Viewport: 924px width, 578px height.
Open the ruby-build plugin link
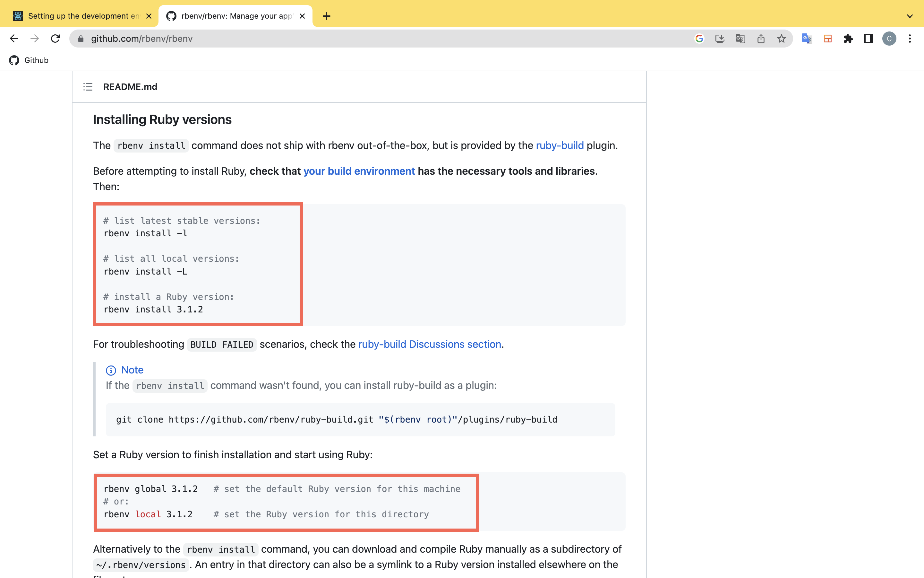[560, 146]
